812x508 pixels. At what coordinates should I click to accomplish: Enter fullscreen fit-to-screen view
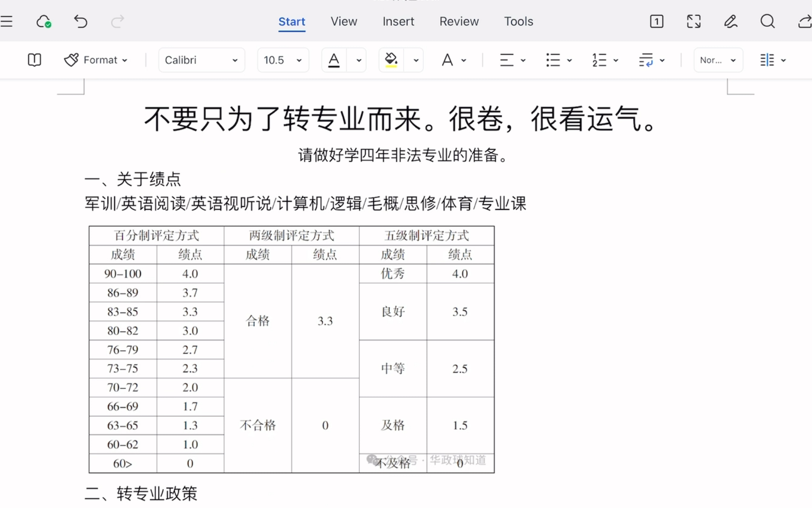(693, 21)
